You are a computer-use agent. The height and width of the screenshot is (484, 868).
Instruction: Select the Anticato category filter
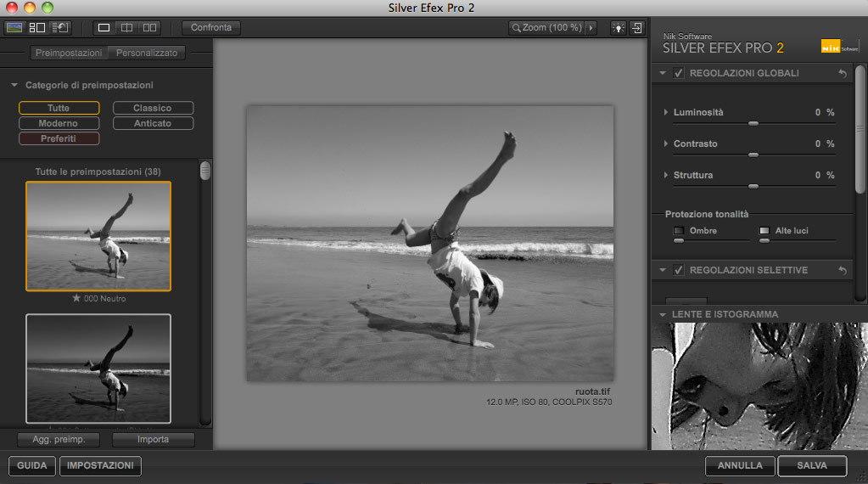[x=153, y=123]
